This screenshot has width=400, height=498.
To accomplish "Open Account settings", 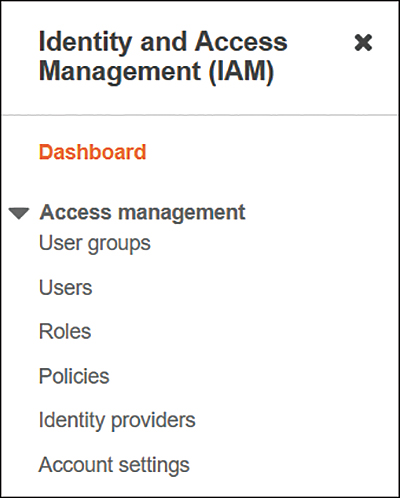I will (114, 465).
